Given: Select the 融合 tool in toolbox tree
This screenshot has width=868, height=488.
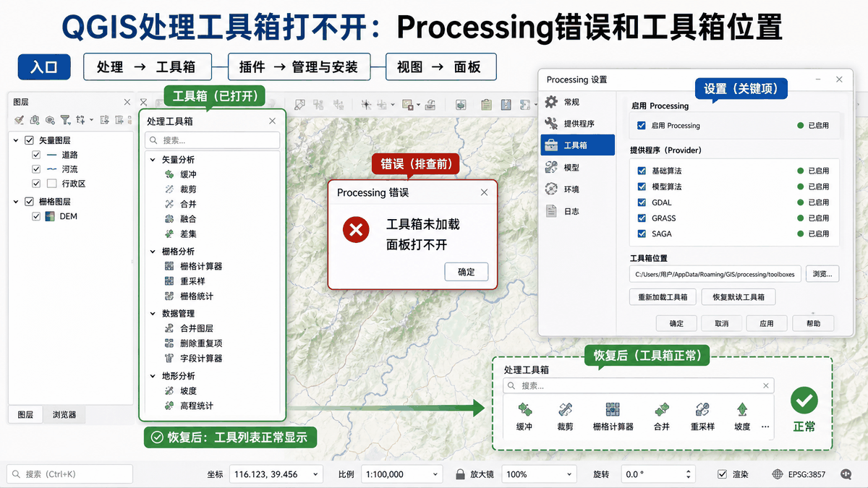Looking at the screenshot, I should pos(180,219).
